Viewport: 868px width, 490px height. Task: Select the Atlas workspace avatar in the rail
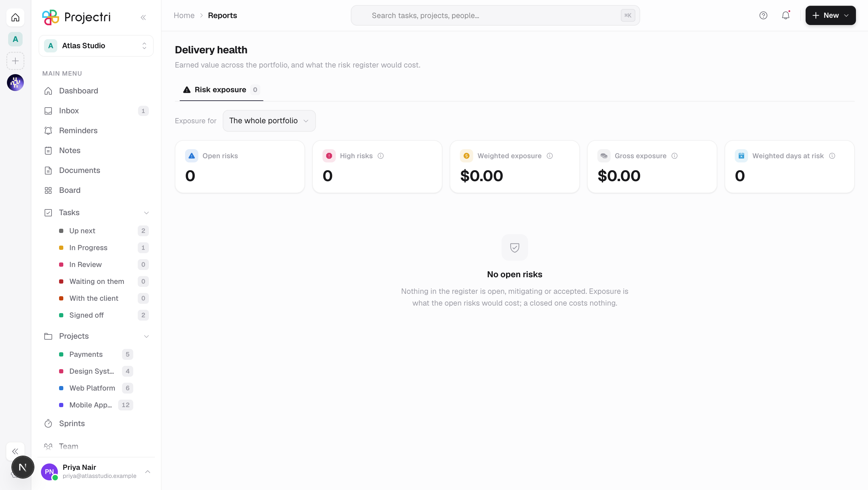15,39
